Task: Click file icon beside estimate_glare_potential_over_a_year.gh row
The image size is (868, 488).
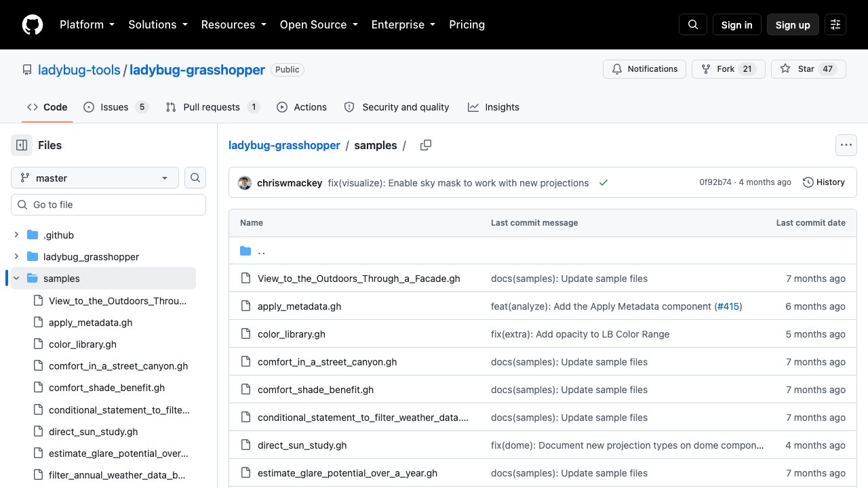Action: tap(245, 473)
